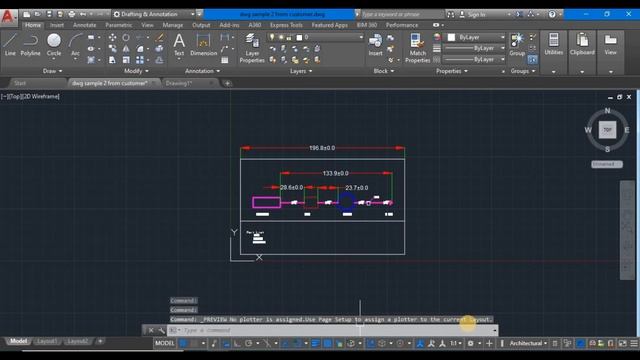Click the Erase tool in Modify panel
This screenshot has width=640, height=360.
pyautogui.click(x=160, y=38)
